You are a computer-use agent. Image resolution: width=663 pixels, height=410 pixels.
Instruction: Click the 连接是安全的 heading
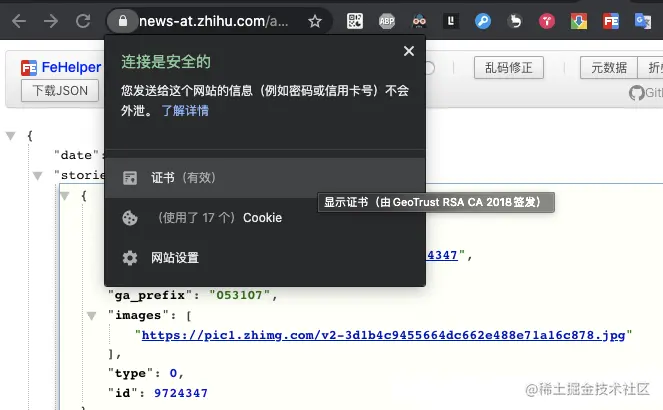click(166, 62)
